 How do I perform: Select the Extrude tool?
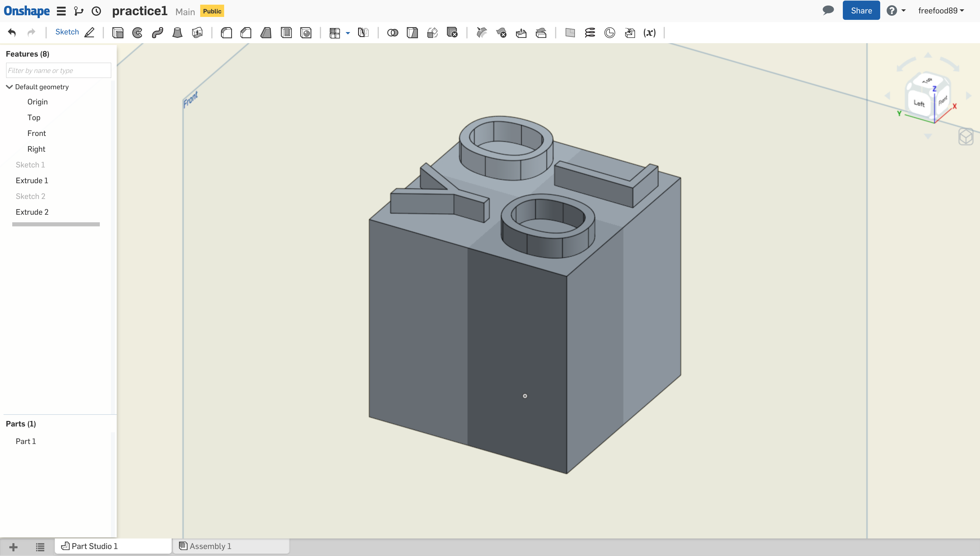[118, 33]
